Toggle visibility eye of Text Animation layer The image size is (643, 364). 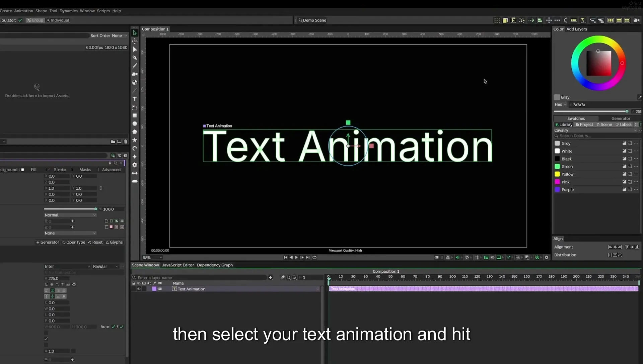coord(139,289)
